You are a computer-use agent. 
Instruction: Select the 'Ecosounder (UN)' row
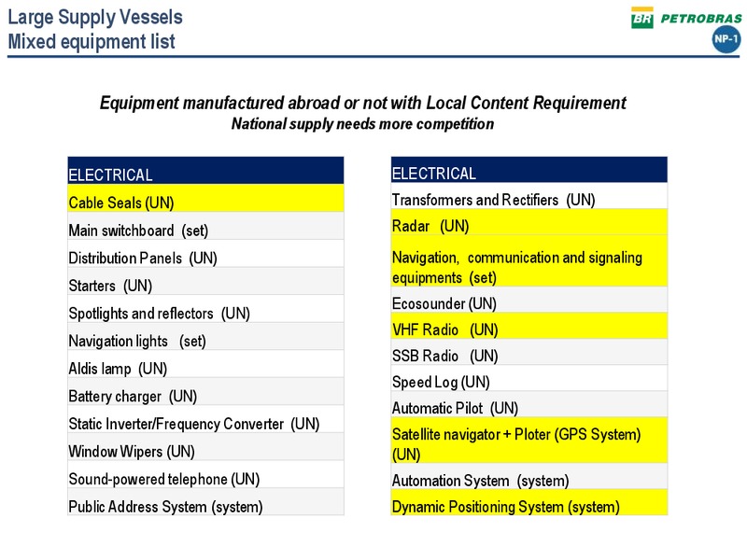529,300
